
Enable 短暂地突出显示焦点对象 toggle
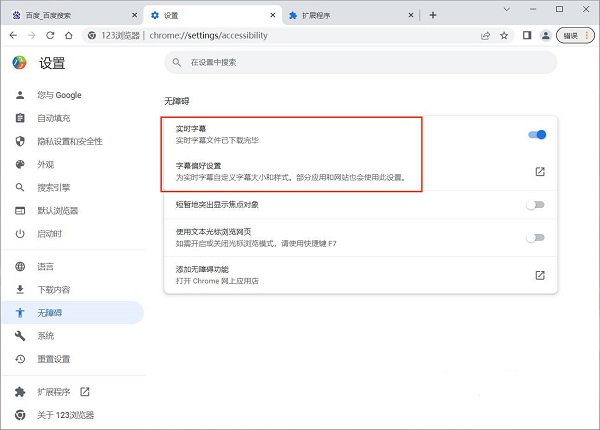[x=535, y=205]
